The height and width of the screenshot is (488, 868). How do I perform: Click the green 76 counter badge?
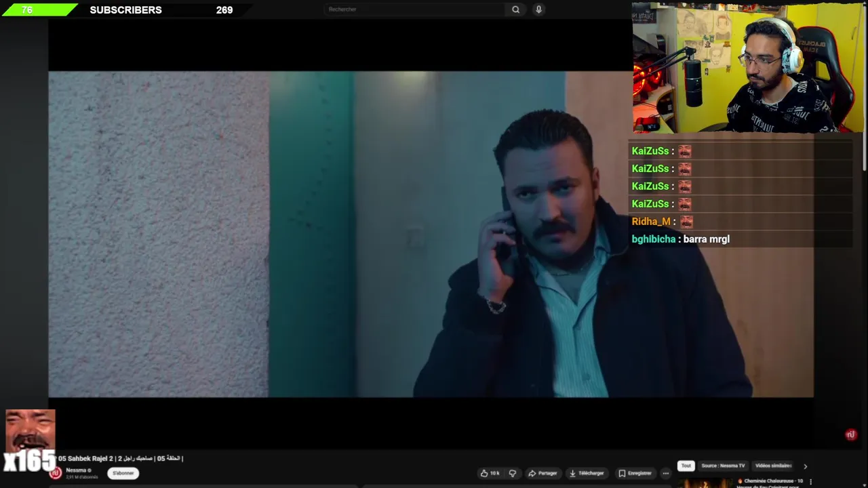tap(39, 9)
